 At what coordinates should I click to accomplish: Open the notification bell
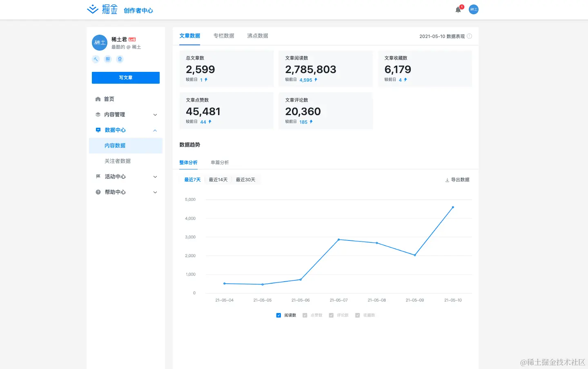[458, 10]
